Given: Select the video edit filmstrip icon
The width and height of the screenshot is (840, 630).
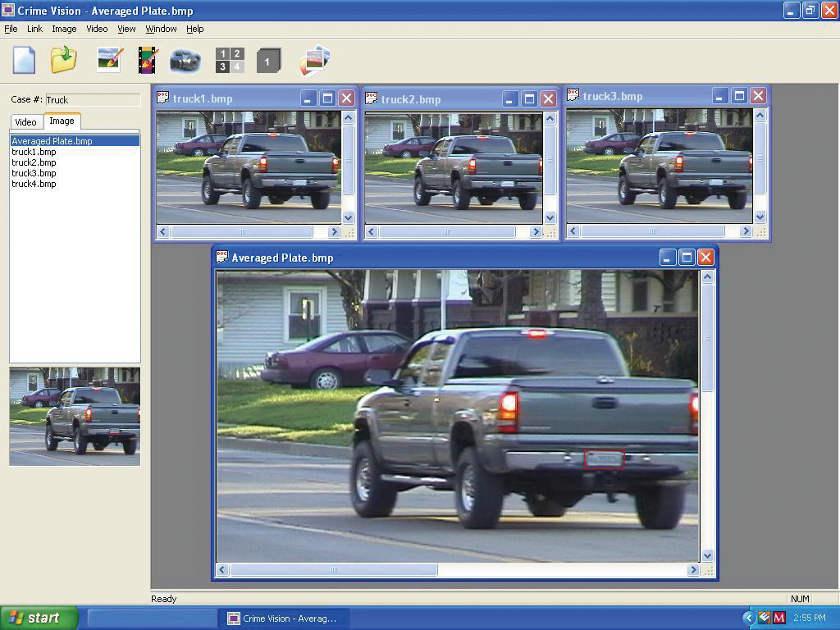Looking at the screenshot, I should pyautogui.click(x=148, y=60).
